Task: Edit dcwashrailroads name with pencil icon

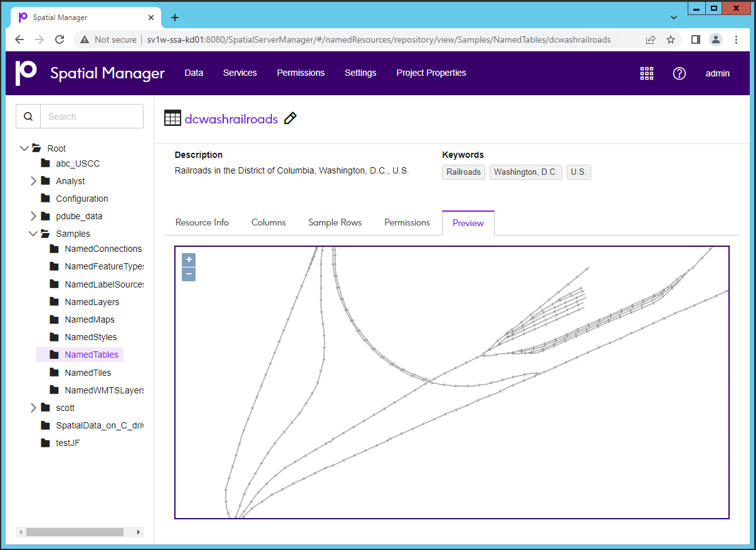Action: click(x=290, y=118)
